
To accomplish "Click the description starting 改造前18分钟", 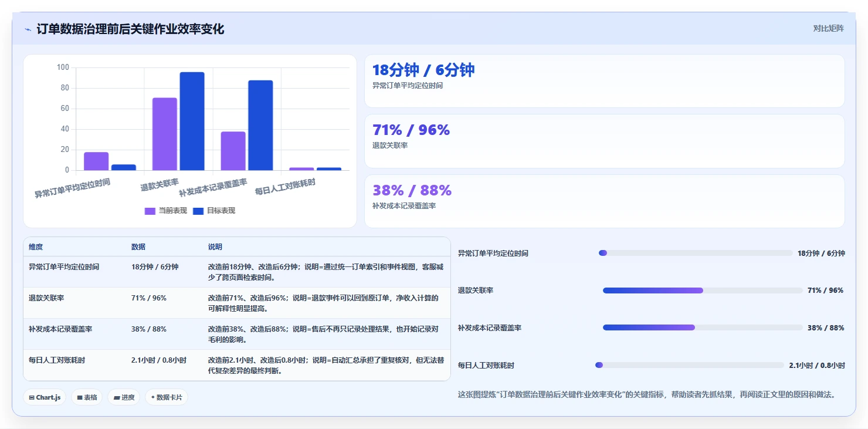I will pyautogui.click(x=325, y=272).
